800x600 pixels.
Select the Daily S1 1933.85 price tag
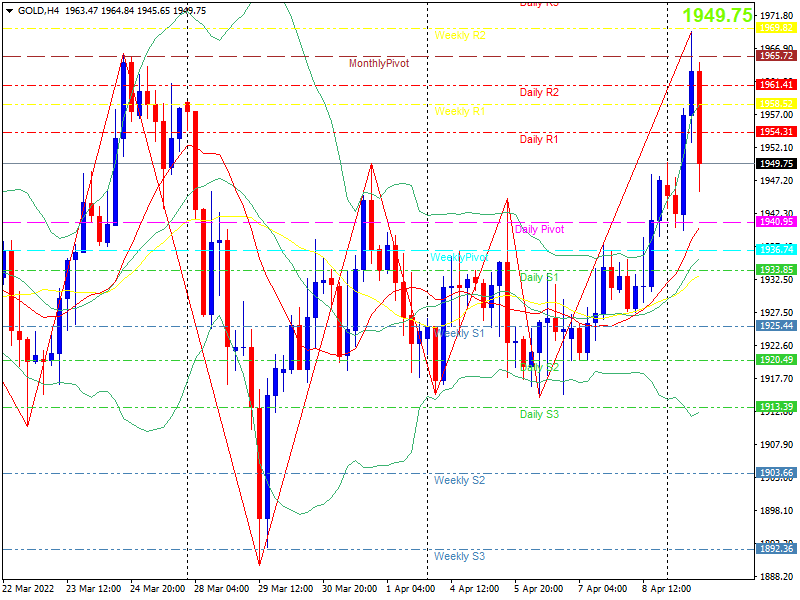click(x=776, y=269)
